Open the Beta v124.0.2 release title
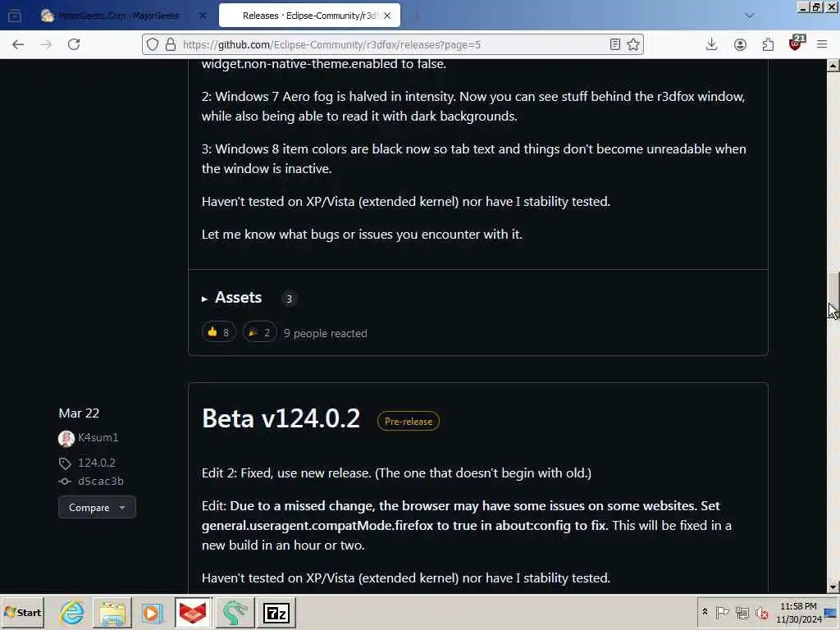This screenshot has width=840, height=630. point(281,418)
